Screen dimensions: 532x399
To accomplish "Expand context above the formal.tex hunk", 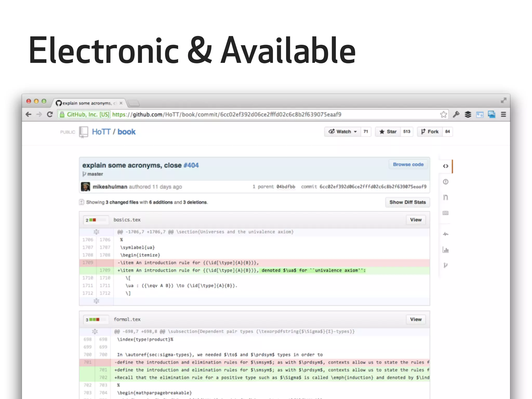I will pyautogui.click(x=95, y=331).
